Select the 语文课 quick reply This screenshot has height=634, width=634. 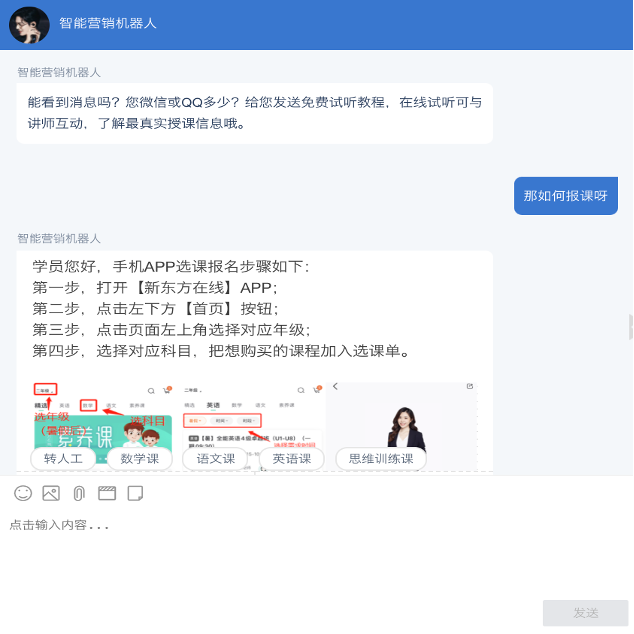216,459
